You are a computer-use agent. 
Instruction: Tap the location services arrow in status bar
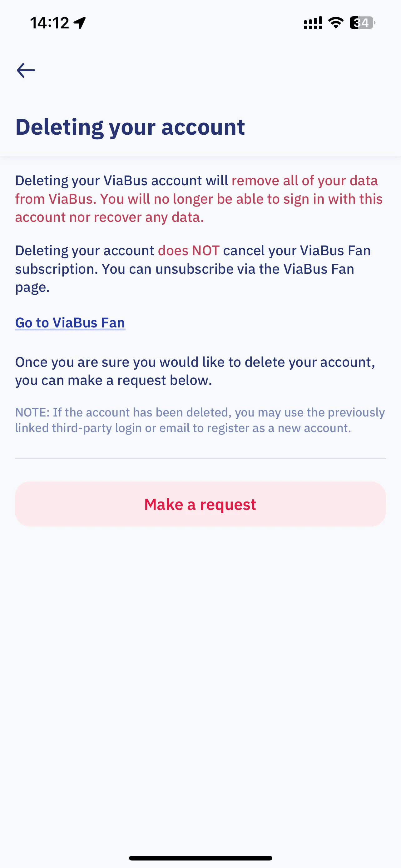pyautogui.click(x=80, y=23)
